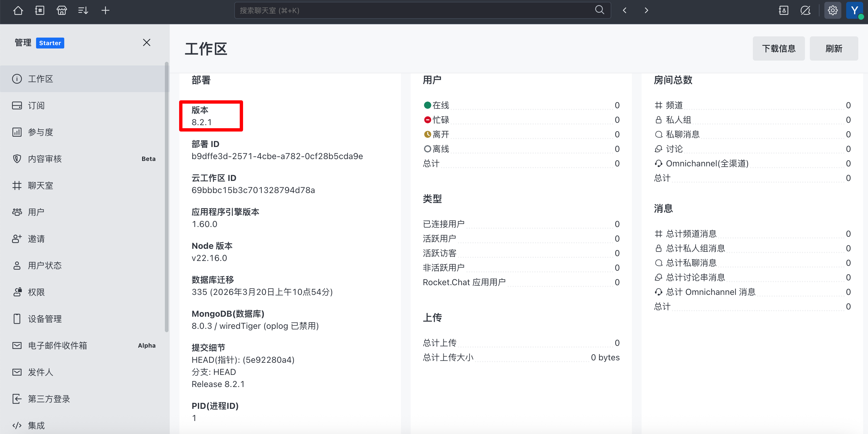Image resolution: width=868 pixels, height=434 pixels.
Task: Click the Home icon in top bar
Action: coord(18,10)
